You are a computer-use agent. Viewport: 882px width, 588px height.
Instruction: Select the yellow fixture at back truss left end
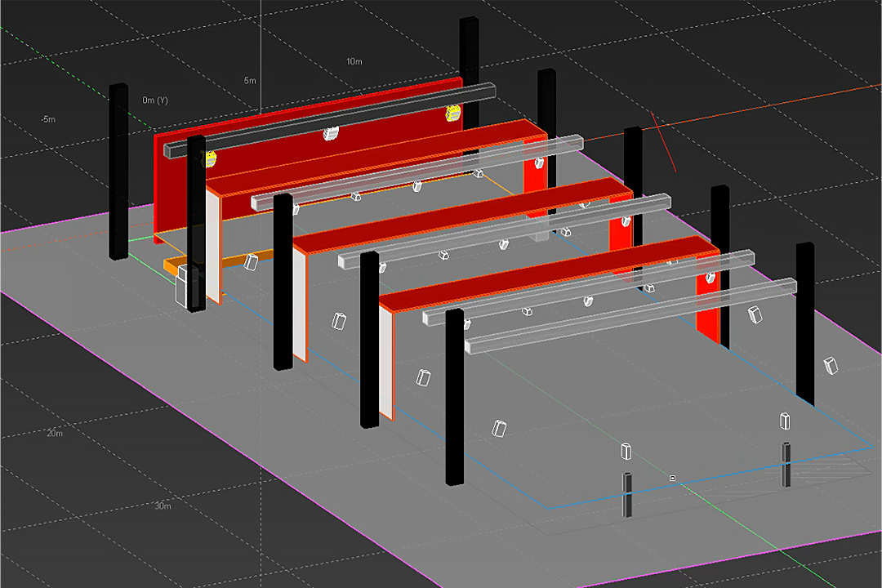[210, 159]
